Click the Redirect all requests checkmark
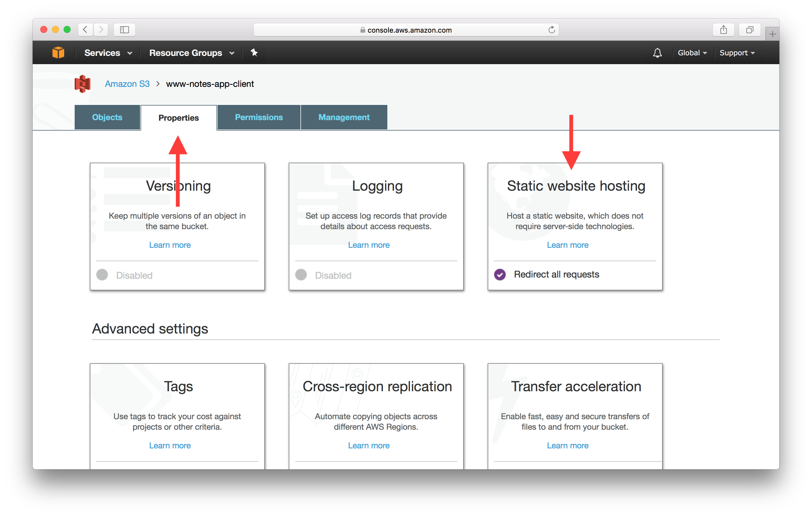The height and width of the screenshot is (516, 812). [500, 275]
